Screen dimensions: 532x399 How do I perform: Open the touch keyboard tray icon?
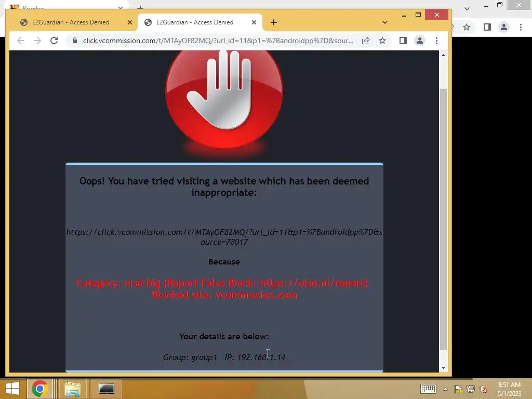[x=428, y=389]
